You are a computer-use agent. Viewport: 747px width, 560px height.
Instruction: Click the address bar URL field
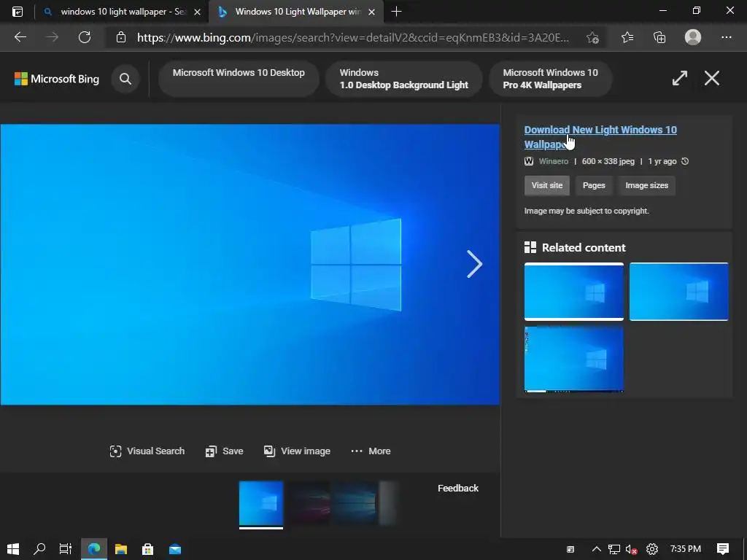click(352, 38)
